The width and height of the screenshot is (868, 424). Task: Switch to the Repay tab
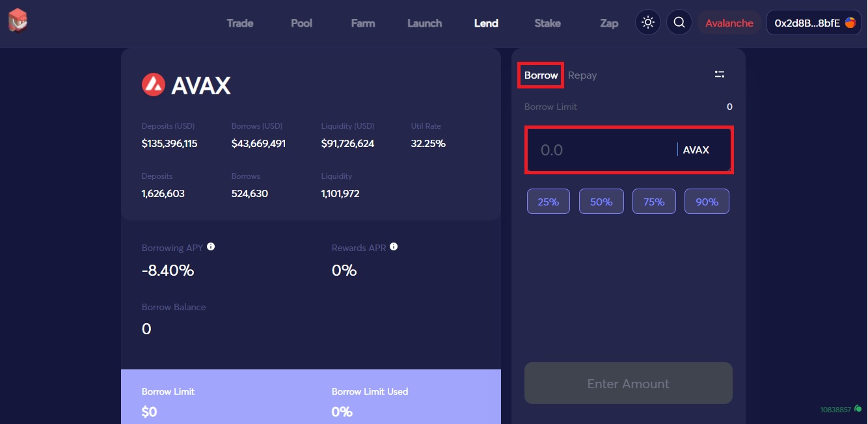click(x=582, y=75)
